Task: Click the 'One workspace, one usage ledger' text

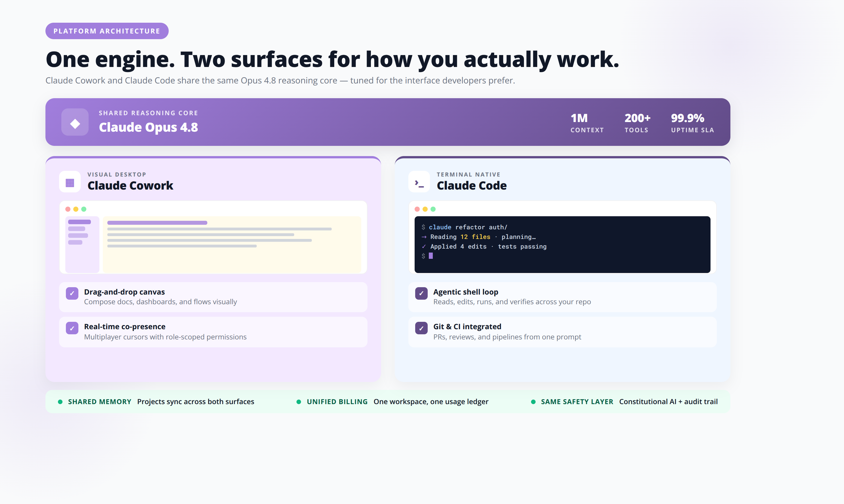Action: pos(431,402)
